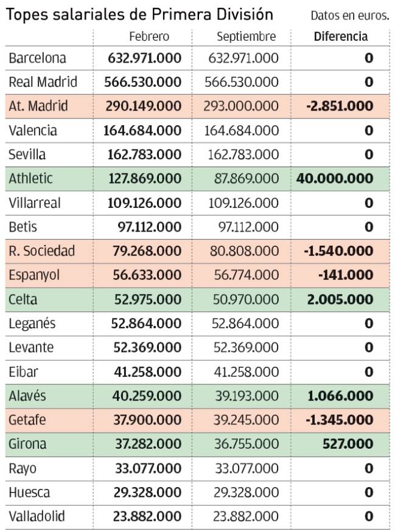The image size is (395, 532).
Task: Select the Barcelona team name
Action: [x=38, y=59]
